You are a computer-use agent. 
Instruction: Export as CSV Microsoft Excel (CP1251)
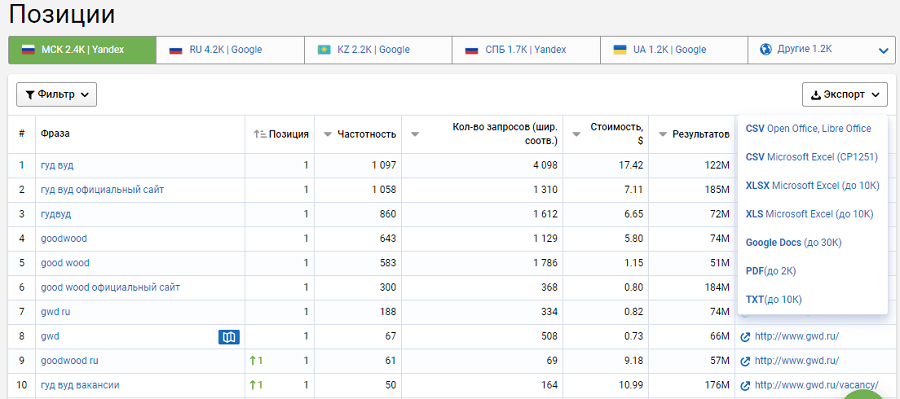pos(812,157)
